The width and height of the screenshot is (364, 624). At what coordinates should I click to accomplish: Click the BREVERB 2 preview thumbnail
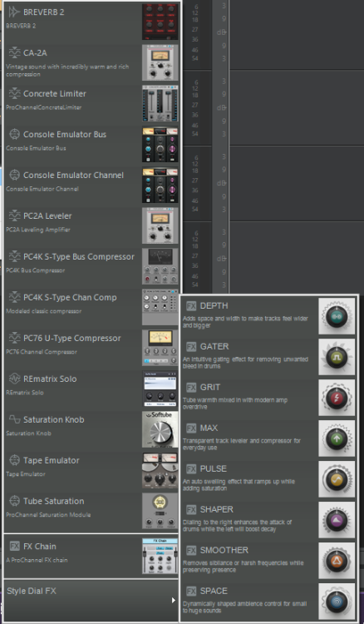tap(160, 22)
